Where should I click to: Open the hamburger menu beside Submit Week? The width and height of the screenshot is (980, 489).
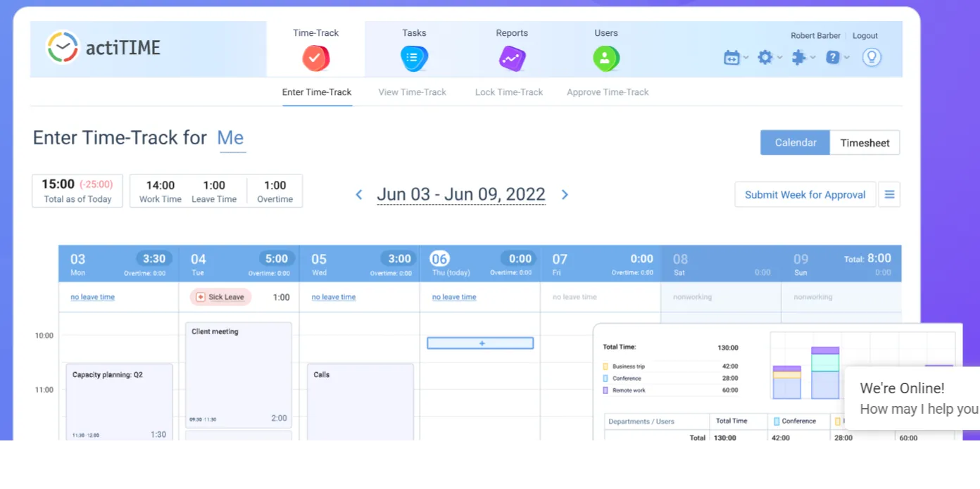point(889,195)
